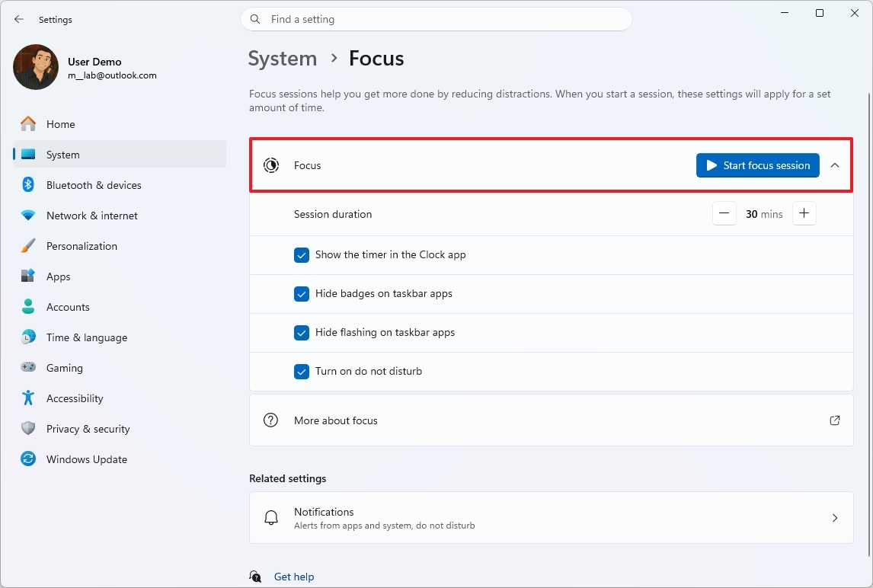Select System in the breadcrumb
This screenshot has width=873, height=588.
click(283, 58)
